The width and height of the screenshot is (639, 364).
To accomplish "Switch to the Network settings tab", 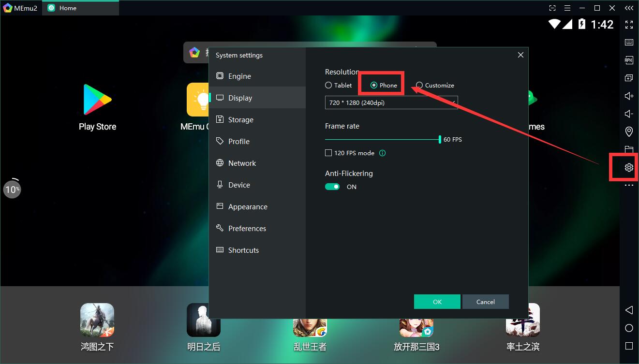I will point(242,163).
